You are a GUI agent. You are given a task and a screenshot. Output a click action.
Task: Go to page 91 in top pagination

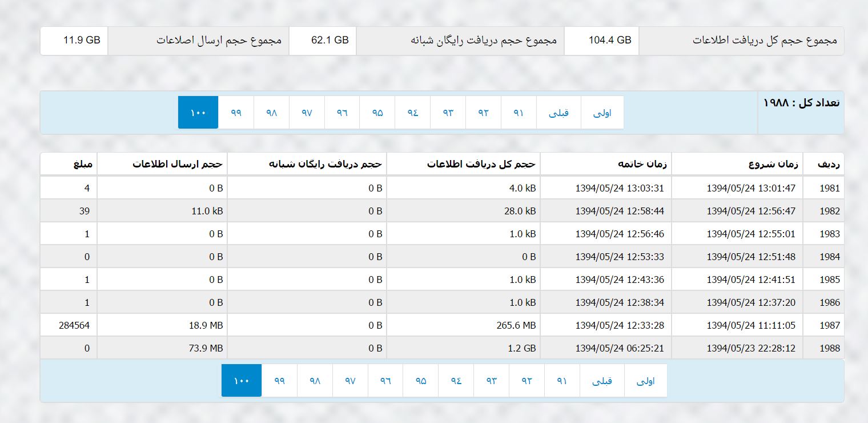point(519,113)
